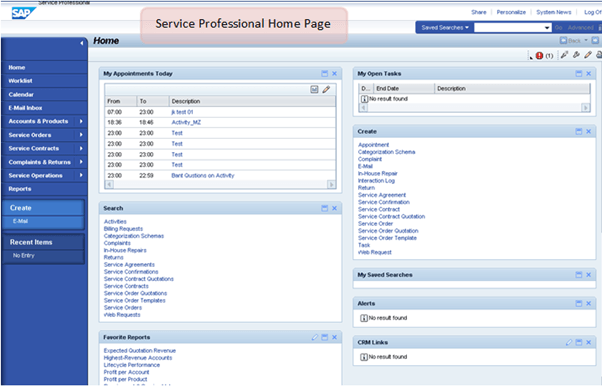
Task: Open the 'Activity_MZ' appointment
Action: (x=186, y=122)
